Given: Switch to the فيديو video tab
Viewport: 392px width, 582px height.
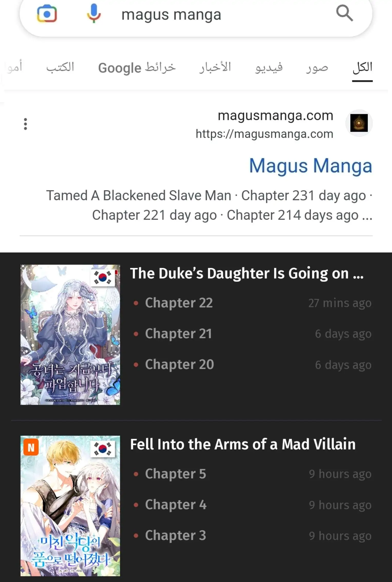Looking at the screenshot, I should pos(269,68).
